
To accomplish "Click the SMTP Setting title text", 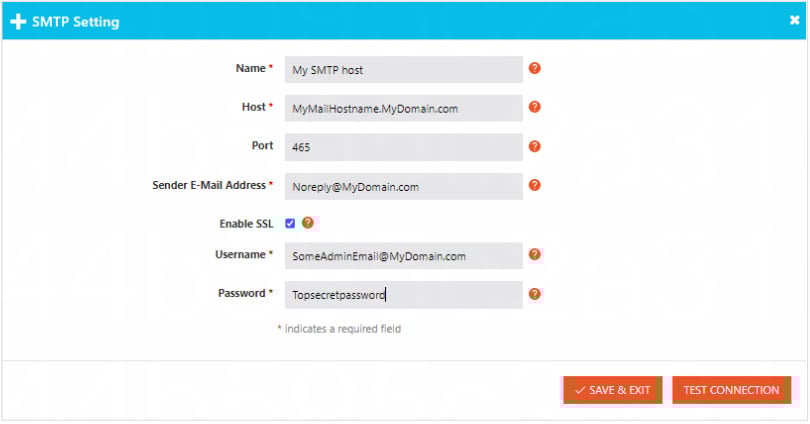I will tap(76, 22).
